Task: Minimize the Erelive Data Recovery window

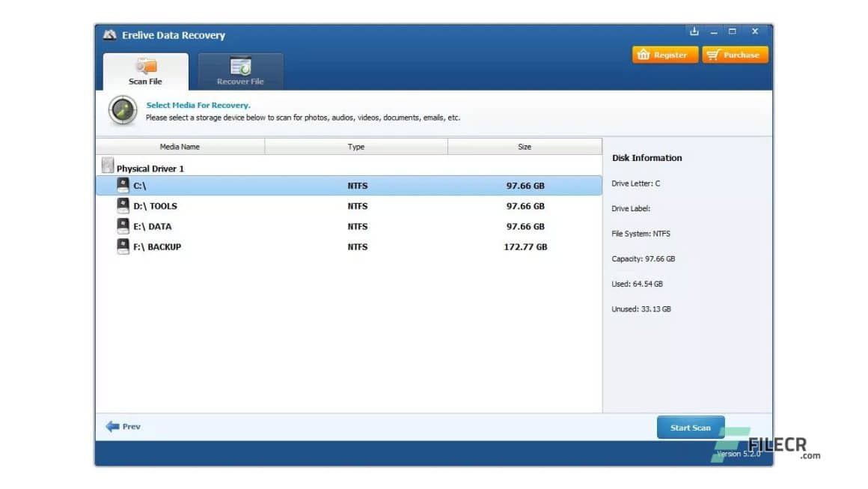Action: [x=714, y=31]
